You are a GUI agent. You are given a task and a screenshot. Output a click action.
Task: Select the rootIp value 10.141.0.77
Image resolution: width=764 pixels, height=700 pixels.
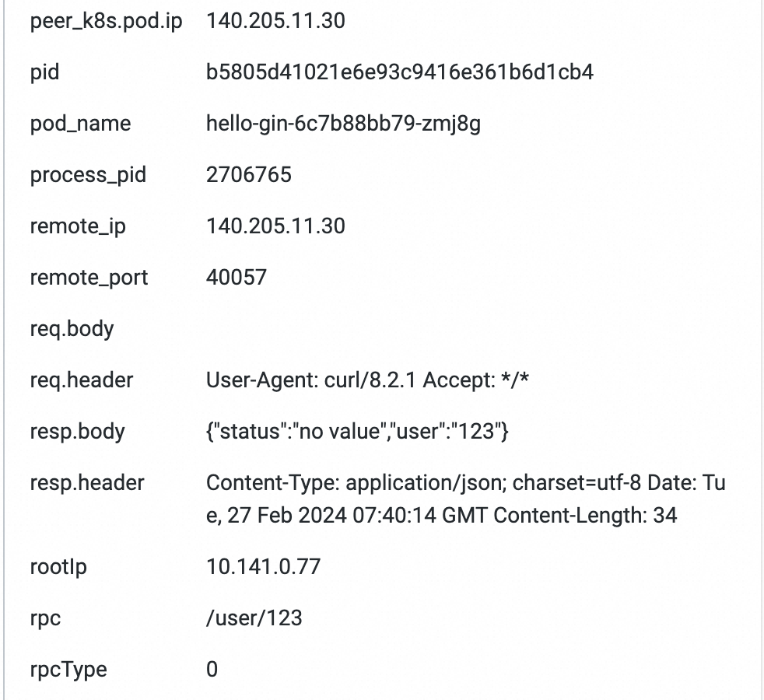tap(263, 567)
